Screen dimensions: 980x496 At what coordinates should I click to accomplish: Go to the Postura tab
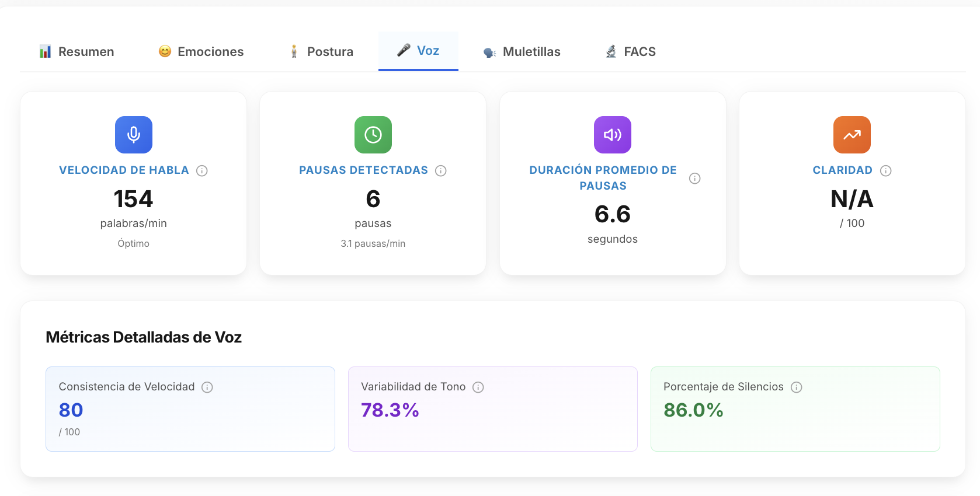point(321,51)
